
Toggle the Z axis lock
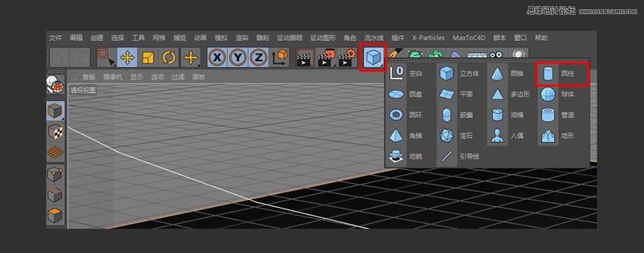coord(258,58)
